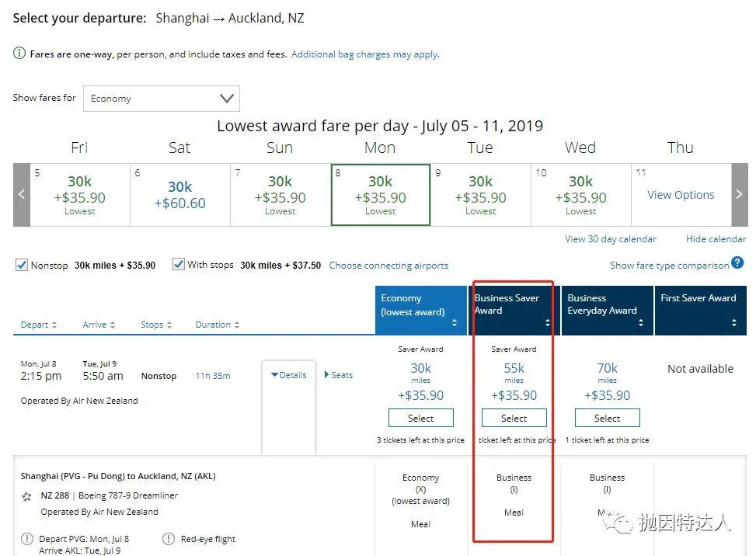Viewport: 756px width, 556px height.
Task: Disable the With stops checkbox
Action: point(179,264)
